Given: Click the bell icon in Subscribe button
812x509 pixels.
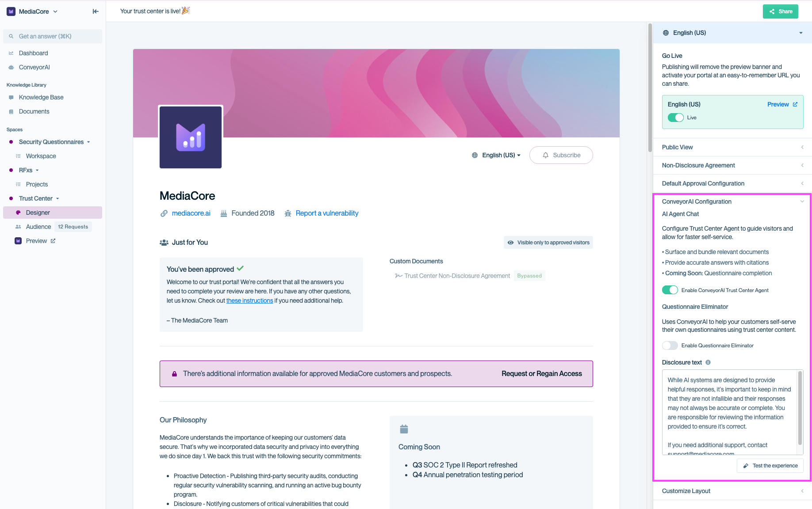Looking at the screenshot, I should (x=546, y=155).
